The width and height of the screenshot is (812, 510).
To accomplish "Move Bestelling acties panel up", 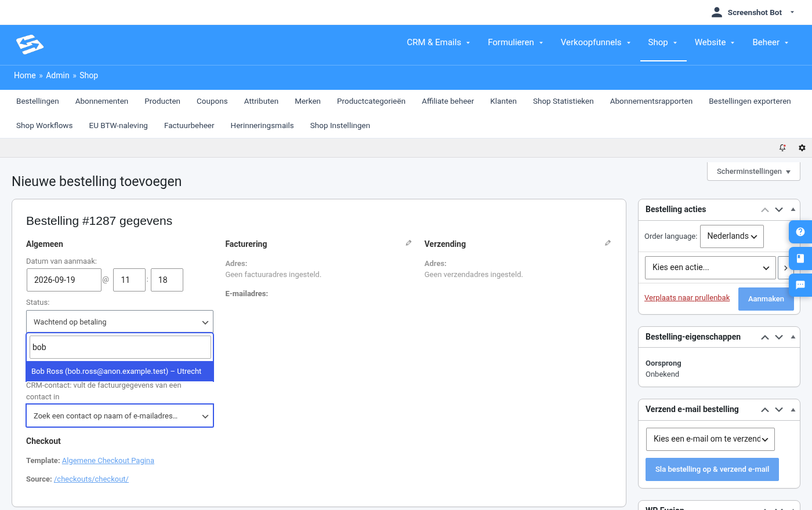I will 765,210.
